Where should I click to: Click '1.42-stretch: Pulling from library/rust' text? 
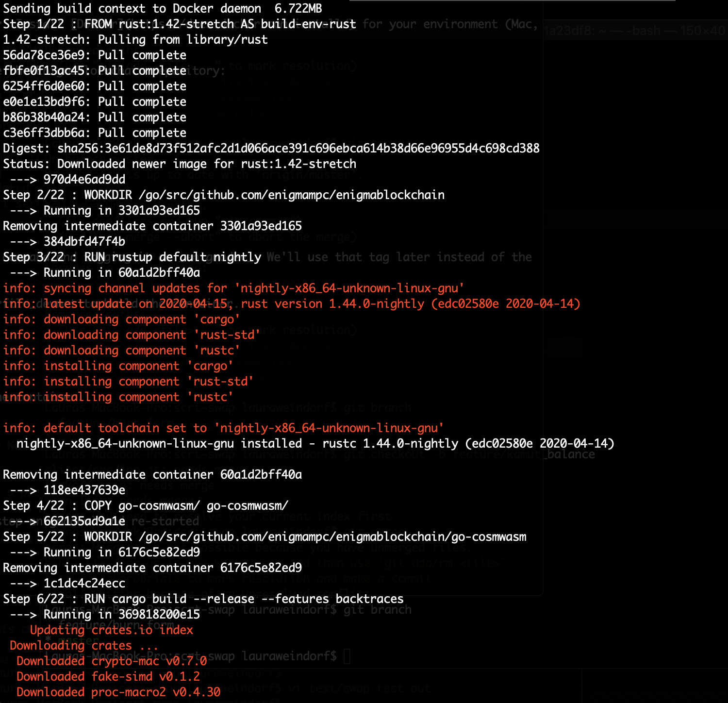[x=135, y=40]
